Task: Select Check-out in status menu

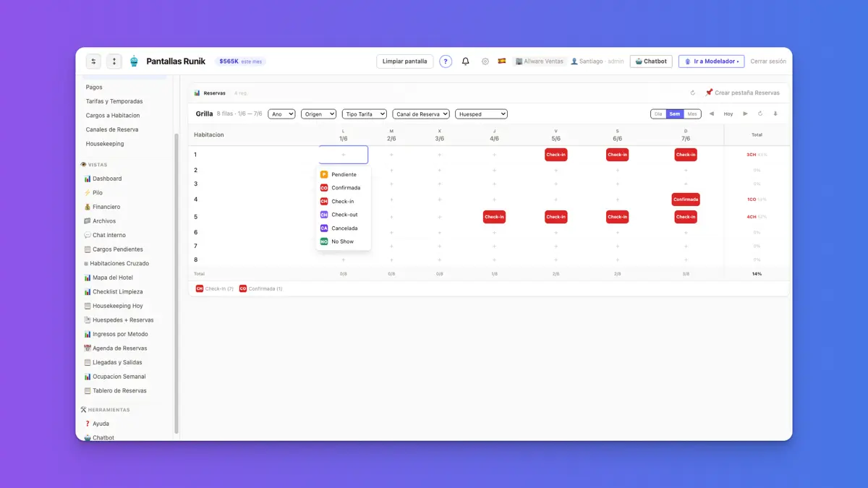Action: [x=344, y=215]
